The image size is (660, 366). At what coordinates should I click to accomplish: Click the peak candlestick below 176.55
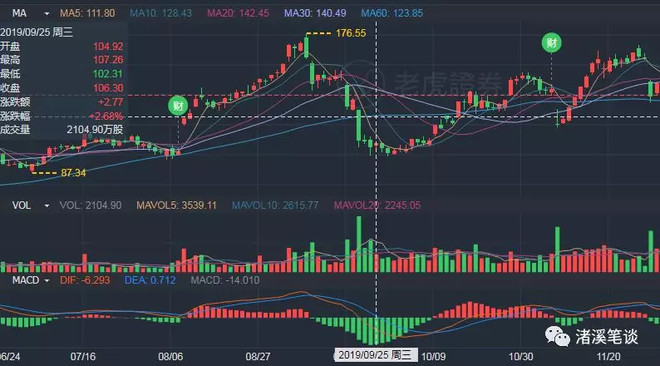306,47
